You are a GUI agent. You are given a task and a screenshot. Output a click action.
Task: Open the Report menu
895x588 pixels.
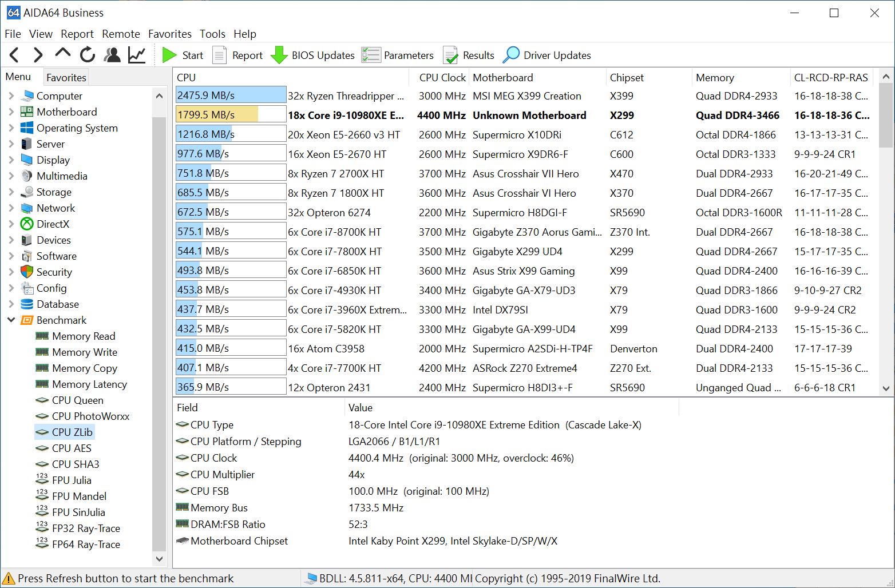77,34
